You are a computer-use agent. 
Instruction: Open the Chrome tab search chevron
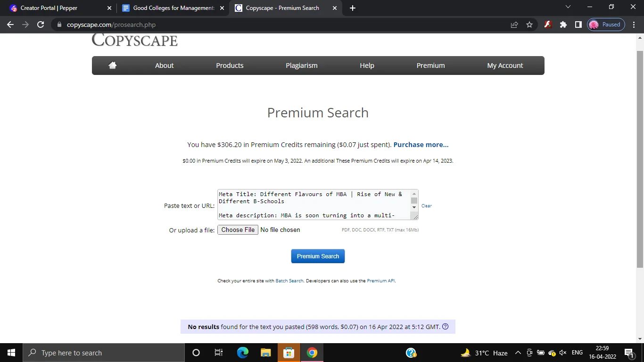pyautogui.click(x=568, y=7)
